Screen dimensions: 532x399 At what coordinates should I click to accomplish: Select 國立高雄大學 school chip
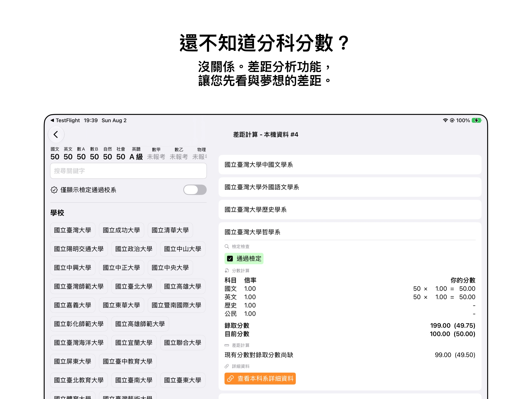click(x=183, y=286)
